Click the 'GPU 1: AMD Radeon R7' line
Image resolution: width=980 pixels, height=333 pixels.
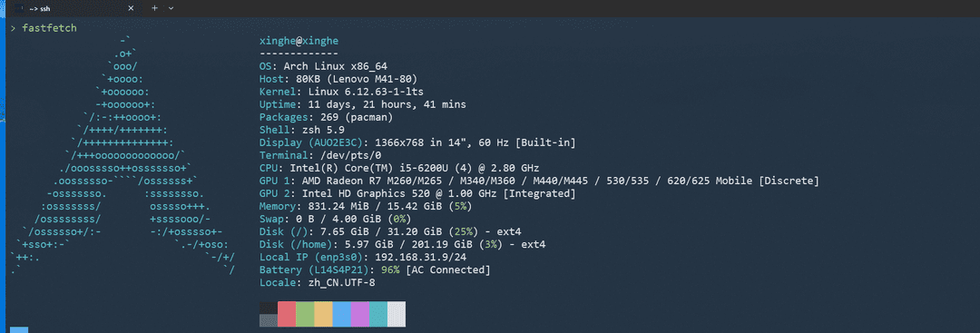(539, 181)
